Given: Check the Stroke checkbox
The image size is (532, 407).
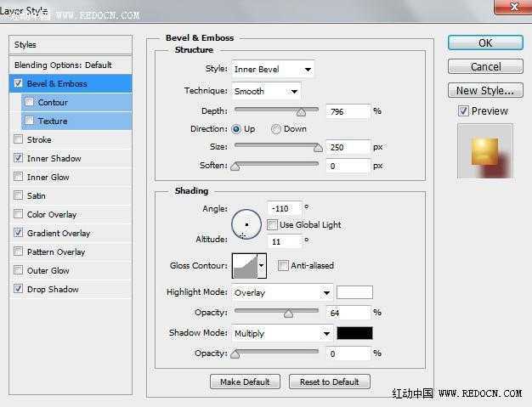Looking at the screenshot, I should click(19, 139).
